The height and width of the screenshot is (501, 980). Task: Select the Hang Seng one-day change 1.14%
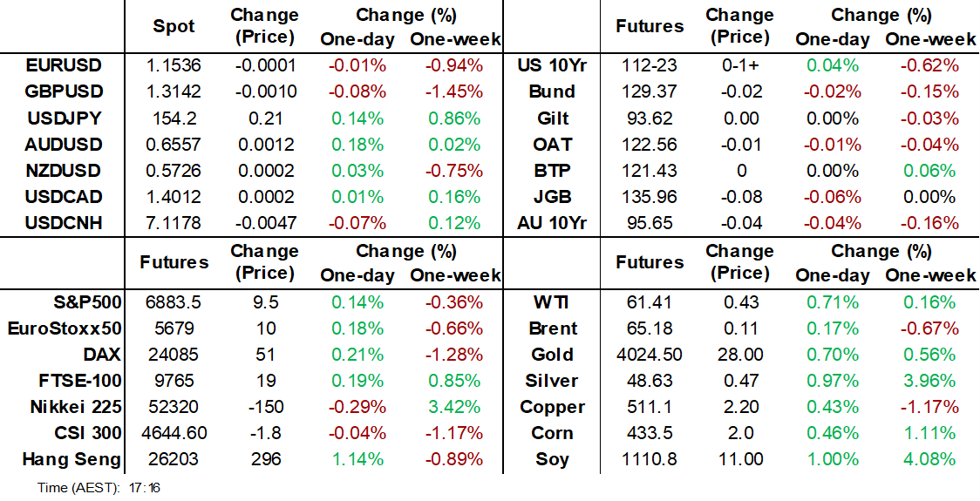[x=357, y=459]
